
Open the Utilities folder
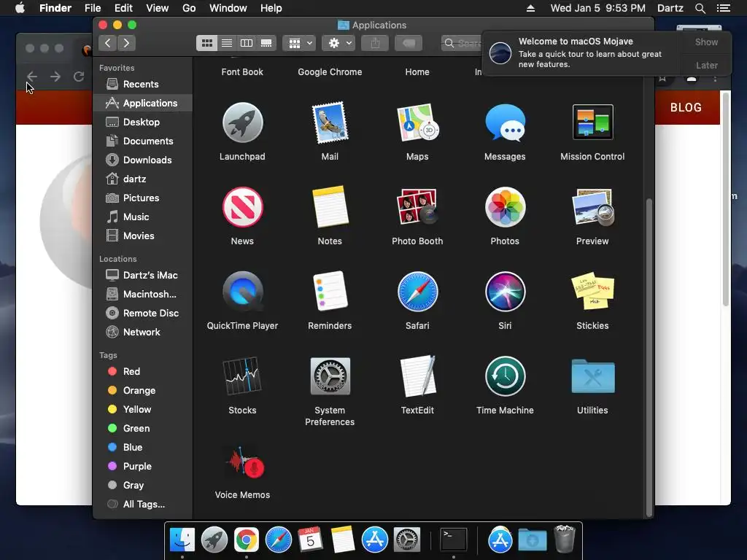click(x=592, y=376)
